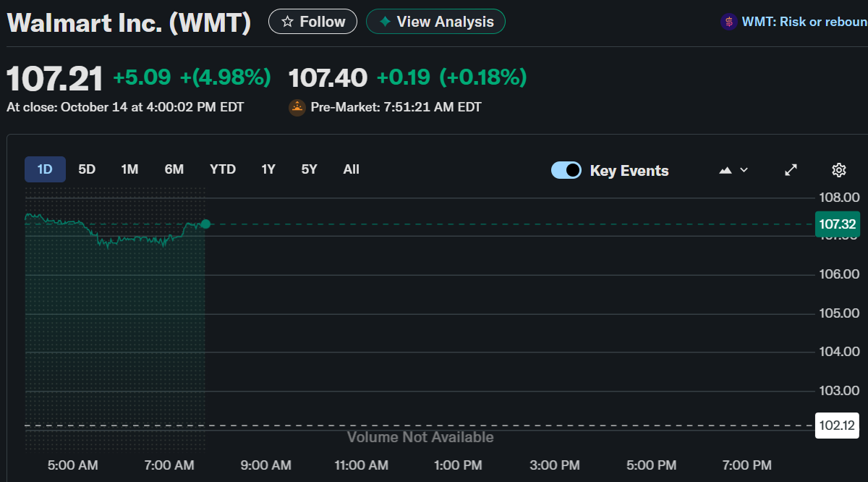The image size is (868, 482).
Task: Click the mountain chart type icon
Action: (726, 170)
